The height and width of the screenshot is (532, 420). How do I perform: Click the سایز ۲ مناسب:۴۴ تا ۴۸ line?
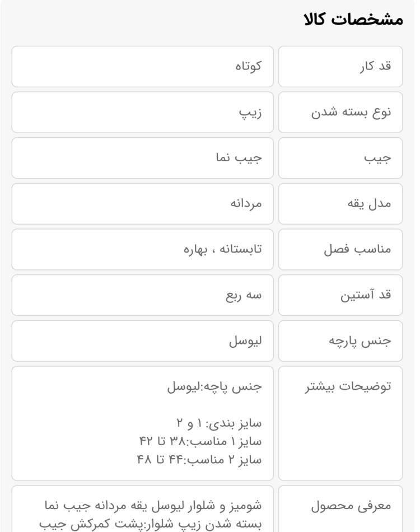click(199, 460)
